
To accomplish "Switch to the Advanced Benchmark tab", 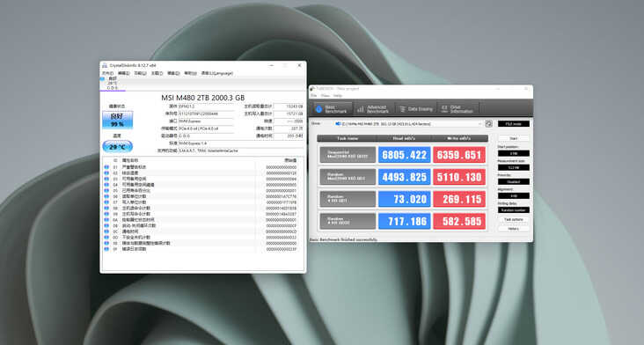I will (x=373, y=109).
